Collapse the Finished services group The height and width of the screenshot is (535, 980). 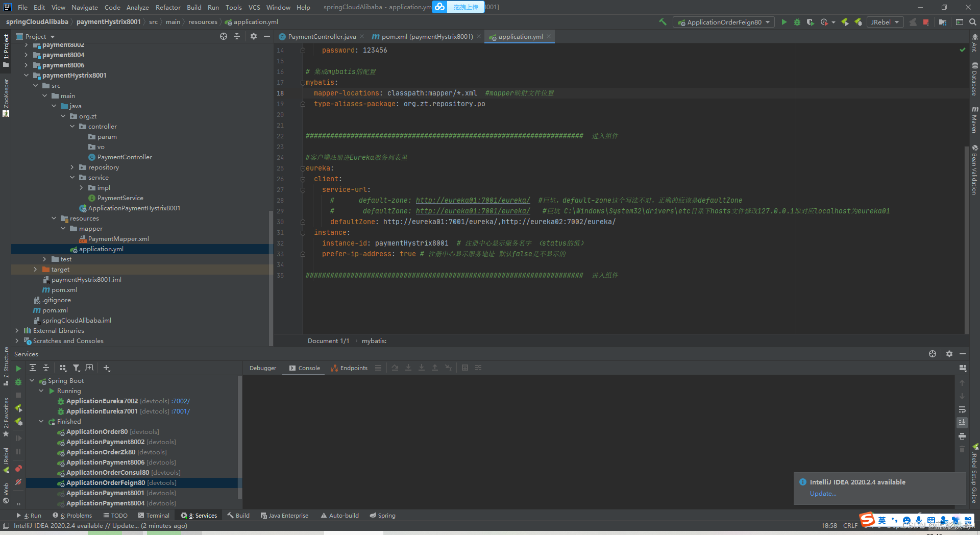tap(41, 422)
